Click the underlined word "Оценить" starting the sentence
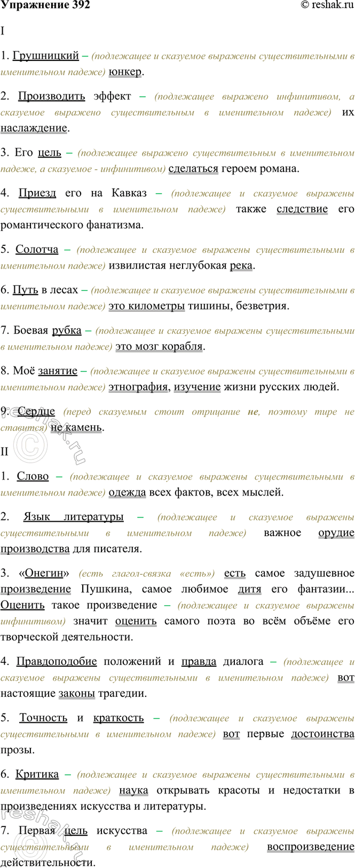The width and height of the screenshot is (355, 868). (x=23, y=606)
